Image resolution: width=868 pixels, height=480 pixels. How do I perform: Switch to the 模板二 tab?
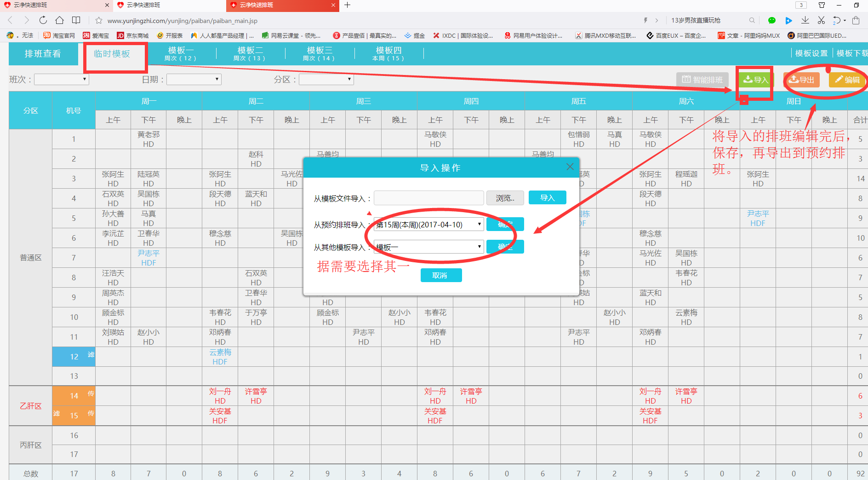click(x=250, y=53)
